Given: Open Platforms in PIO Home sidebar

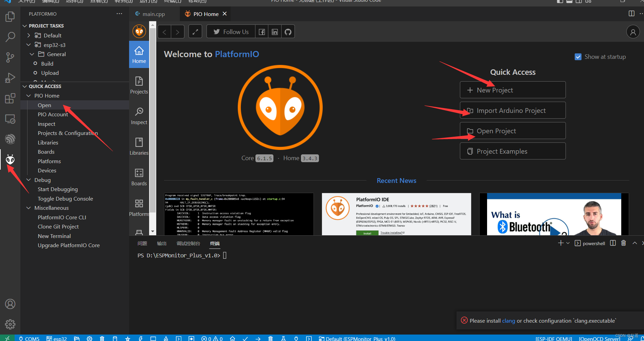Looking at the screenshot, I should point(139,208).
